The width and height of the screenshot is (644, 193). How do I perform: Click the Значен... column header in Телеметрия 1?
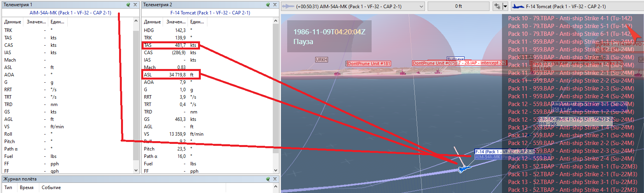(x=36, y=22)
